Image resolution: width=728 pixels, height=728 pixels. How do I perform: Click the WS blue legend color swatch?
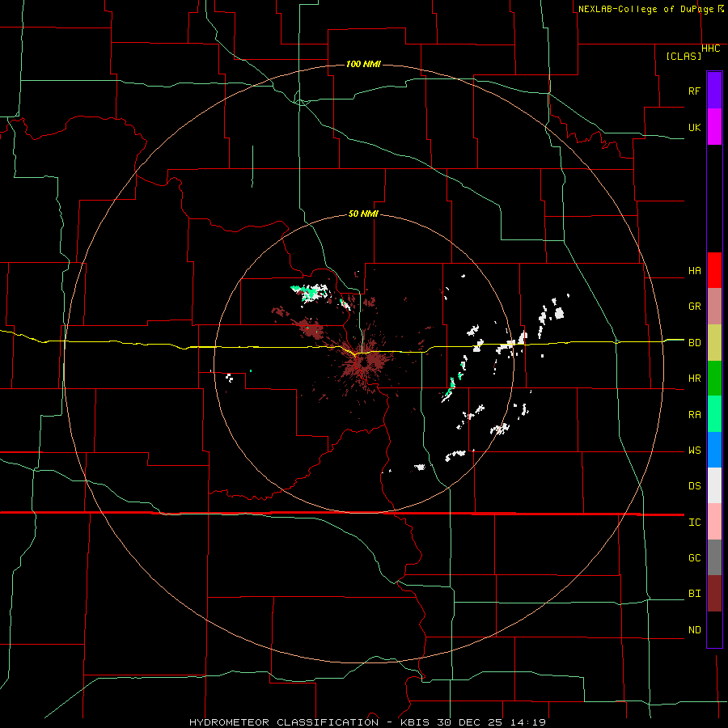pyautogui.click(x=714, y=450)
